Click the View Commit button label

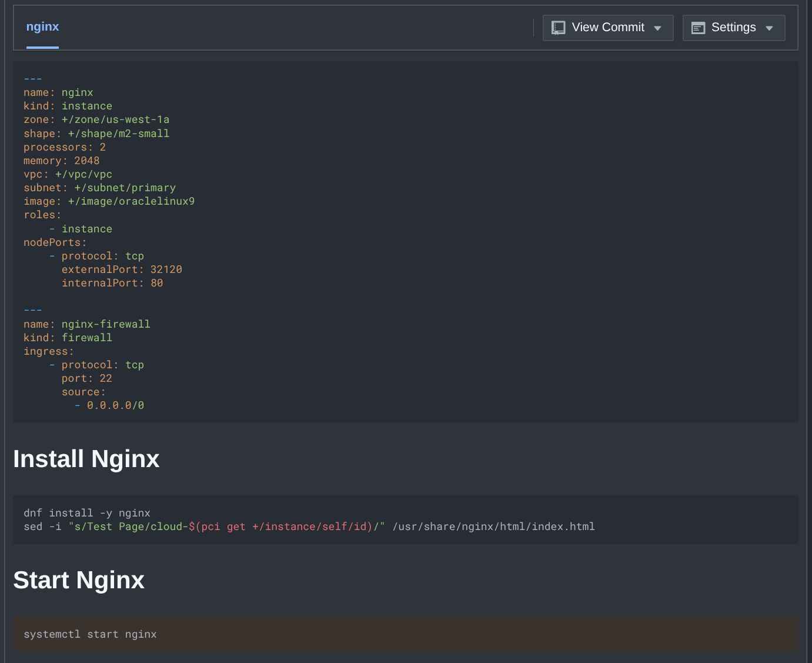pyautogui.click(x=608, y=28)
